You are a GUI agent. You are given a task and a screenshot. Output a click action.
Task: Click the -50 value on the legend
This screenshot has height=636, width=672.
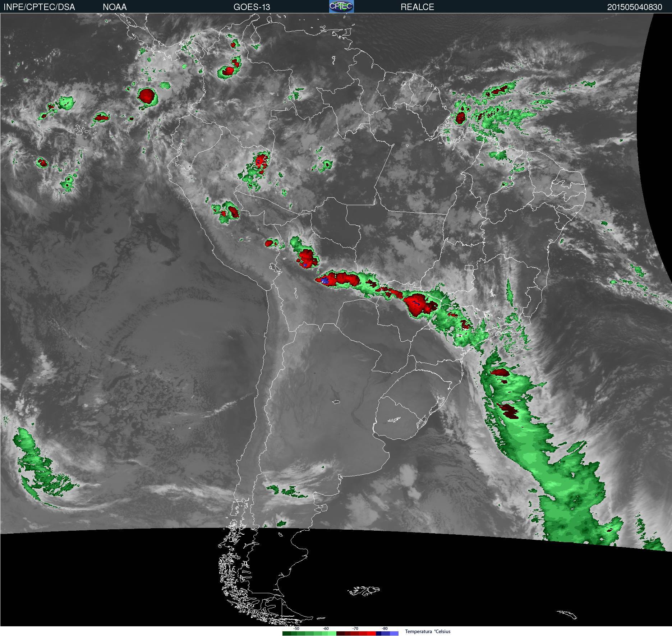click(x=296, y=629)
